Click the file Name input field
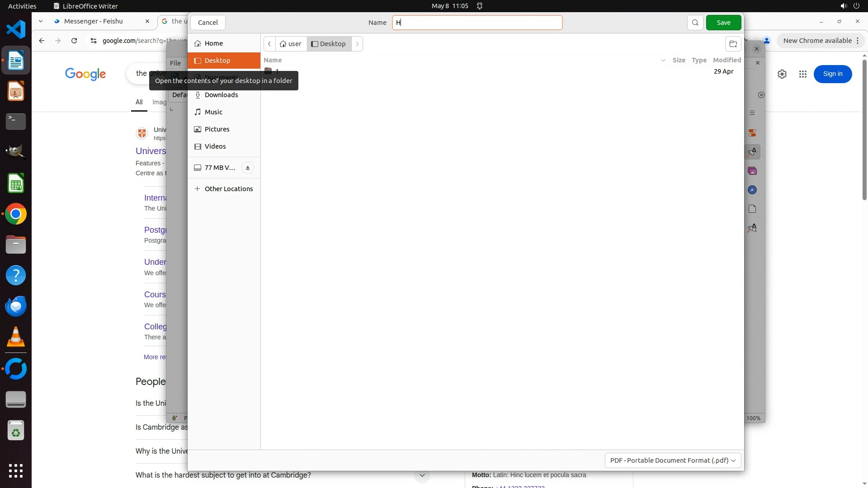Image resolution: width=868 pixels, height=488 pixels. tap(477, 23)
